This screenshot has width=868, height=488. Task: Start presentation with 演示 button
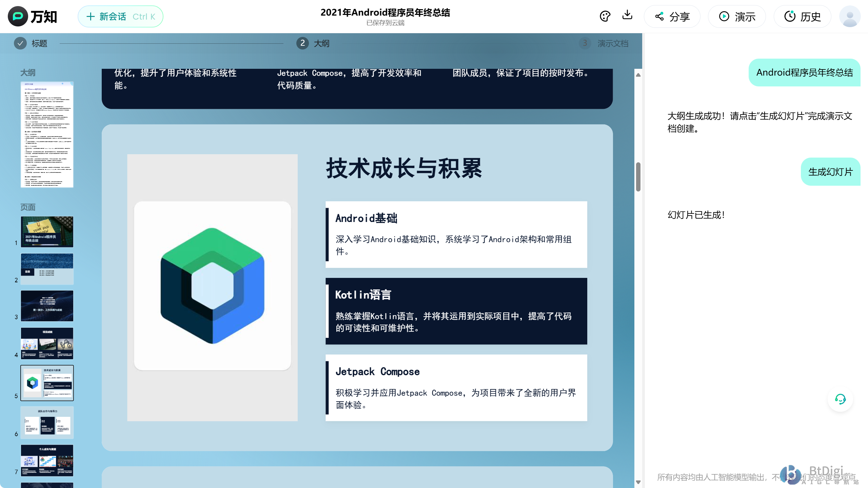pos(737,16)
